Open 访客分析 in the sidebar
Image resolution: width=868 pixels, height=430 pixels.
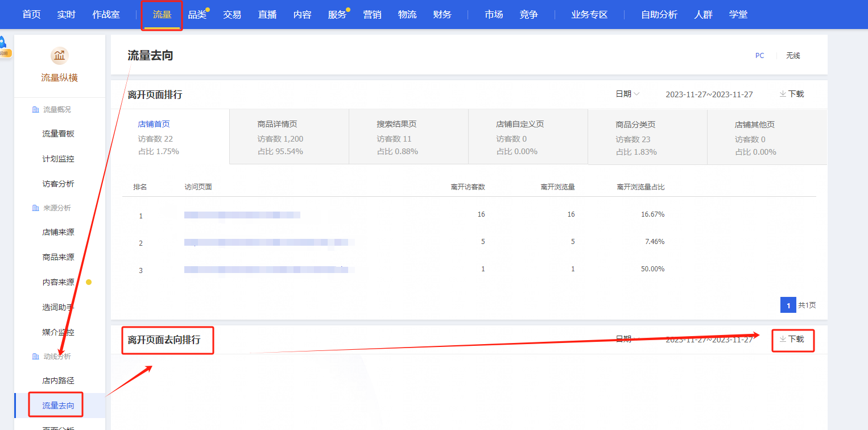(58, 184)
